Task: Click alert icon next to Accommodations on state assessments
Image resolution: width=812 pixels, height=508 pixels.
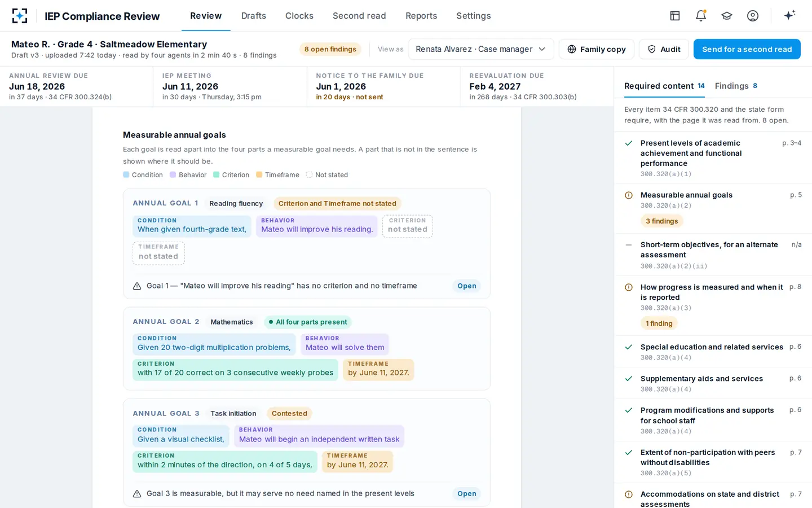Action: point(629,494)
